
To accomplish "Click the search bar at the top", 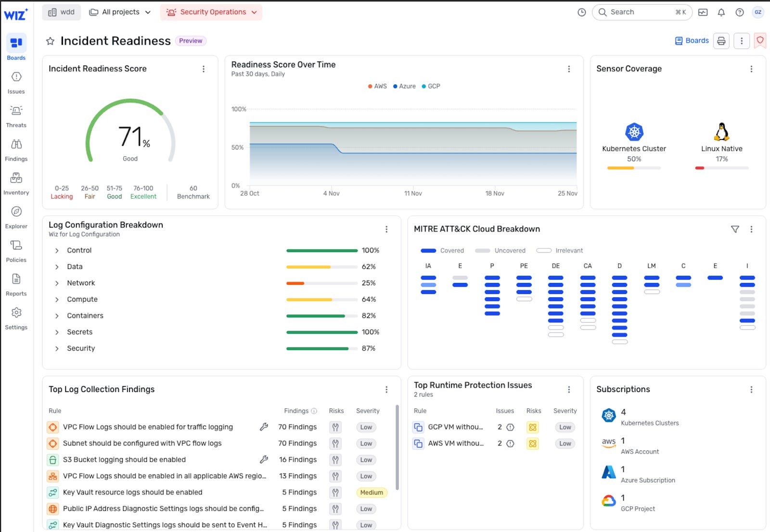I will 642,12.
